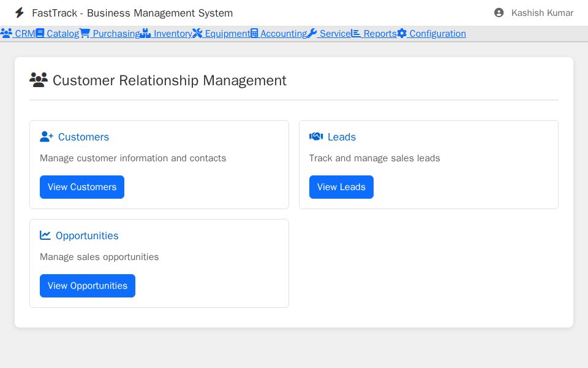Click the Reports chart icon
This screenshot has width=588, height=368.
(x=355, y=34)
